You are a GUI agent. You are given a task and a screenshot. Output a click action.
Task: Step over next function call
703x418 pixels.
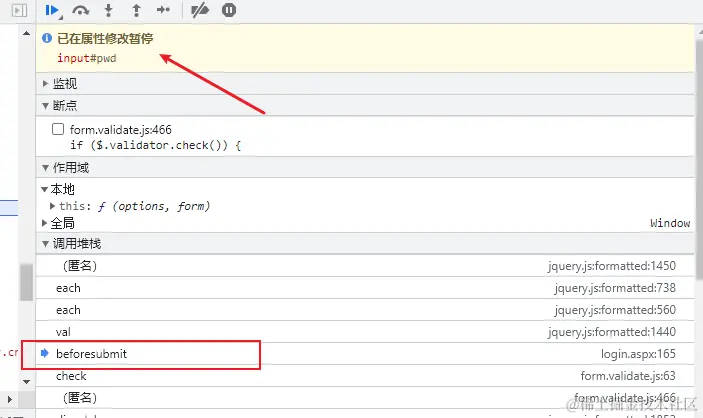81,10
